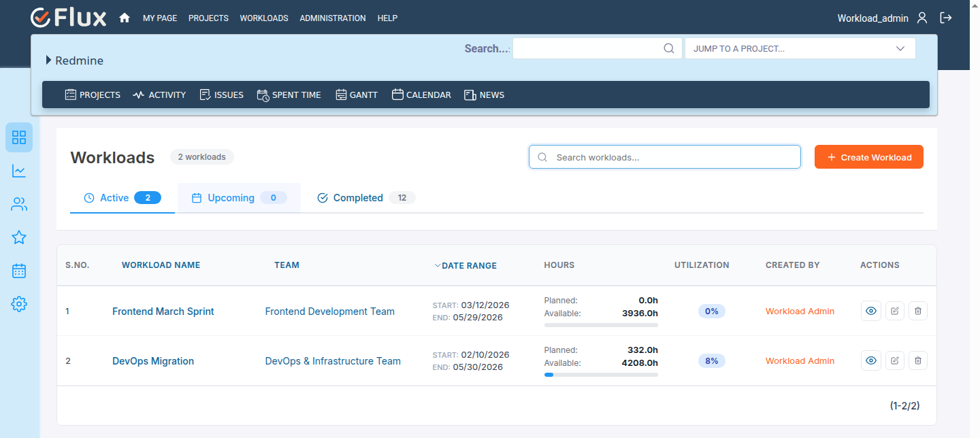Open sidebar teams people icon

pos(19,204)
